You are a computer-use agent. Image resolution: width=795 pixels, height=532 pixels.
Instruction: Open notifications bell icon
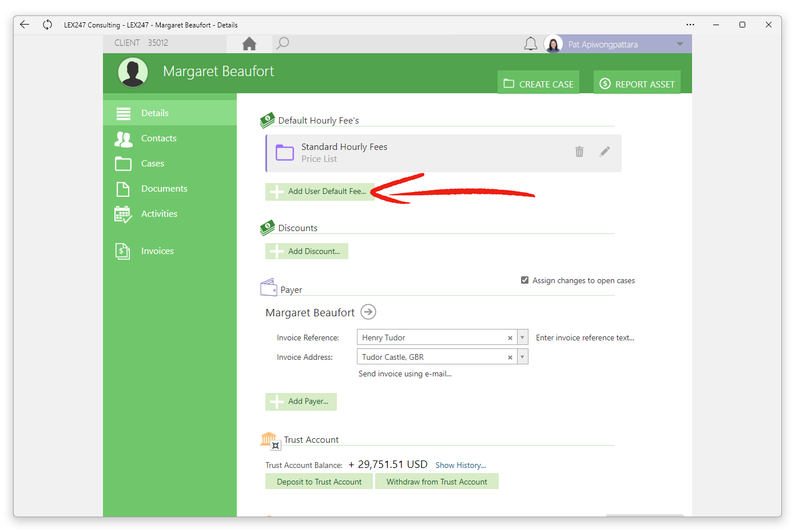(531, 44)
